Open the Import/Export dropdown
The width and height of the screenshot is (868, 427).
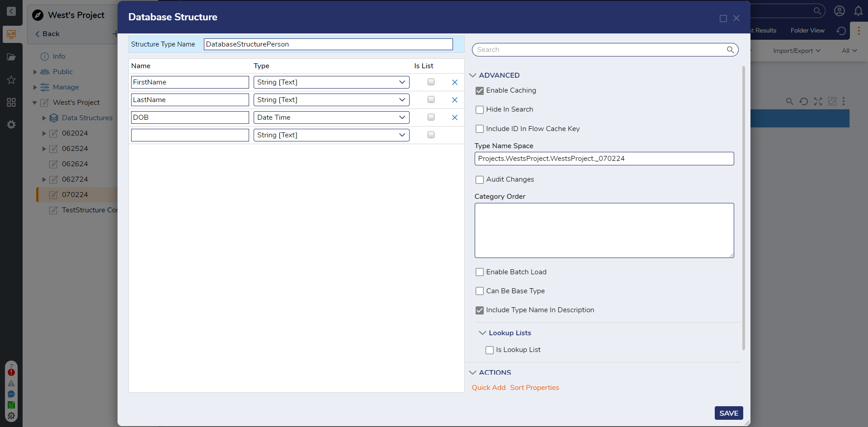pos(797,51)
